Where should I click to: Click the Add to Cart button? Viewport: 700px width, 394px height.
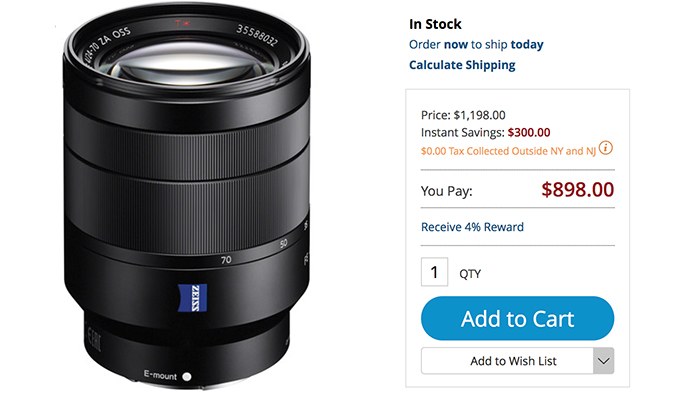[x=517, y=319]
